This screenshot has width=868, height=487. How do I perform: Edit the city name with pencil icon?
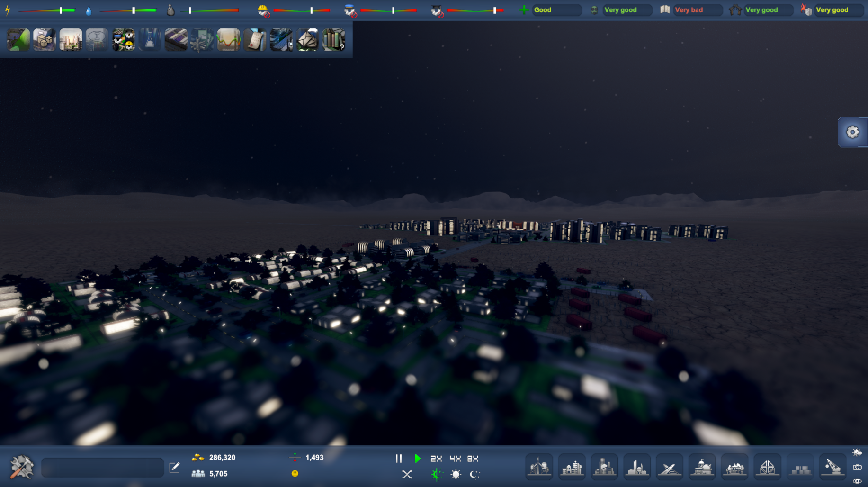coord(175,468)
